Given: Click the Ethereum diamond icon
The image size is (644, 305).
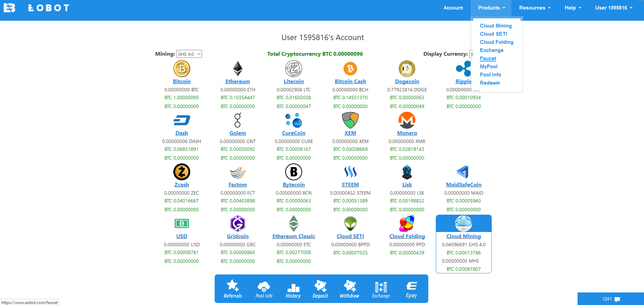Looking at the screenshot, I should (238, 69).
